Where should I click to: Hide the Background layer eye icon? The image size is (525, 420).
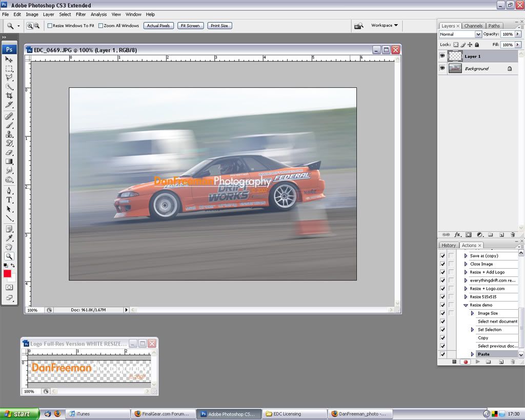442,68
